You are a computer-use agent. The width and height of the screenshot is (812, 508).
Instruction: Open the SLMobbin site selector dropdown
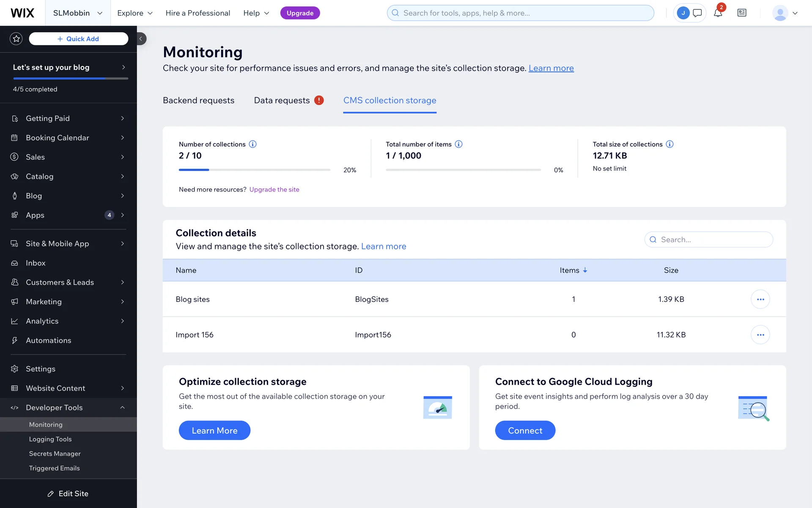78,13
